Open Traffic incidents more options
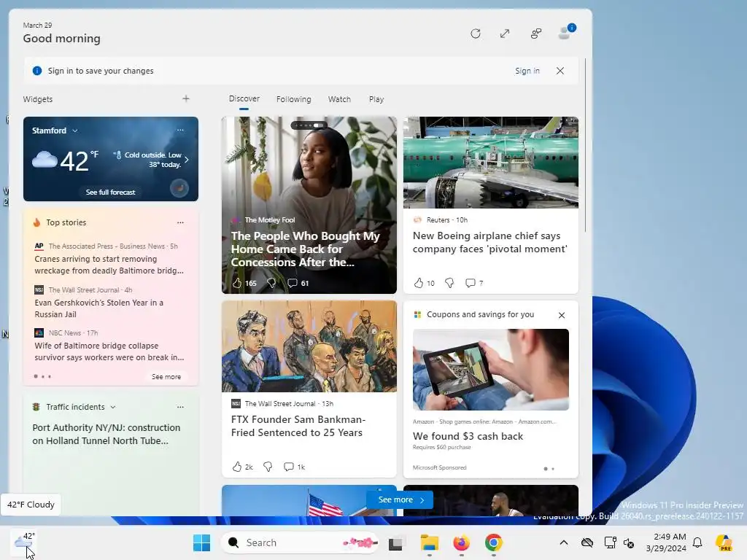Viewport: 747px width, 560px height. pyautogui.click(x=180, y=407)
